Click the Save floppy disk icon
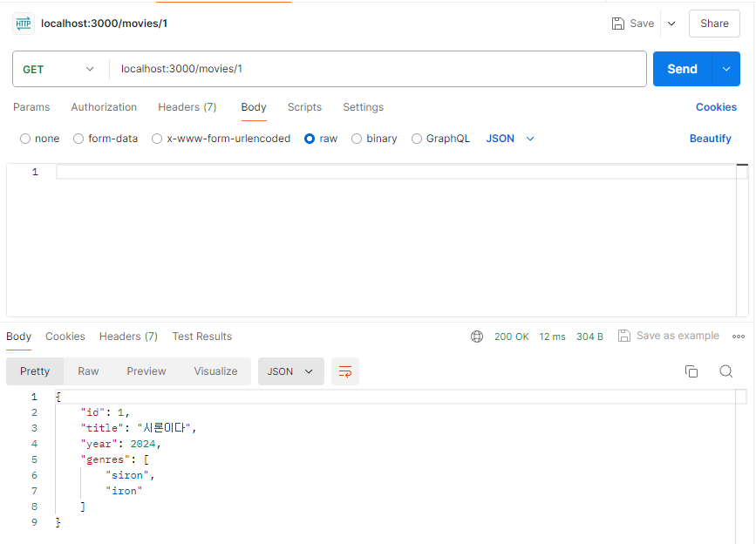The width and height of the screenshot is (756, 544). 617,24
